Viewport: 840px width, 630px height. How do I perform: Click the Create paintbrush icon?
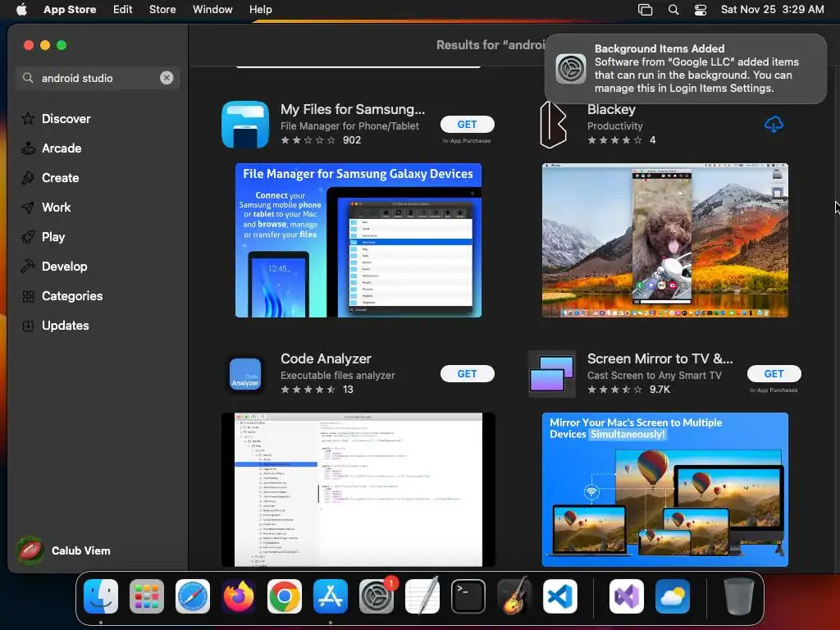coord(28,178)
